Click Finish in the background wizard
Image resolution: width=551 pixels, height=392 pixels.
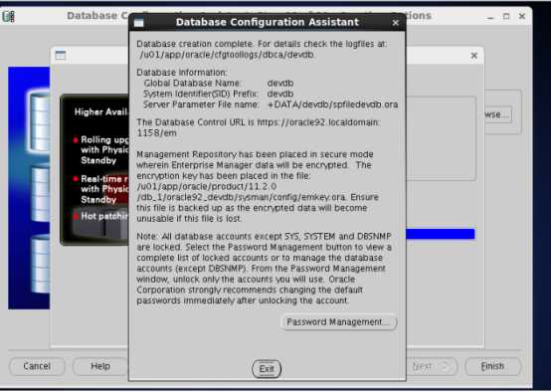(x=492, y=366)
